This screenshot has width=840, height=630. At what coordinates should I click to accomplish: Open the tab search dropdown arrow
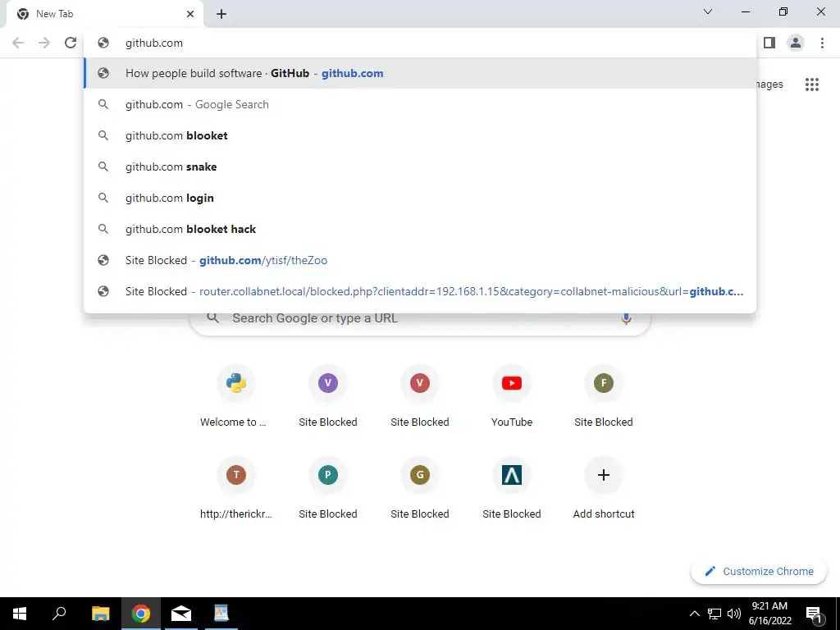point(708,11)
